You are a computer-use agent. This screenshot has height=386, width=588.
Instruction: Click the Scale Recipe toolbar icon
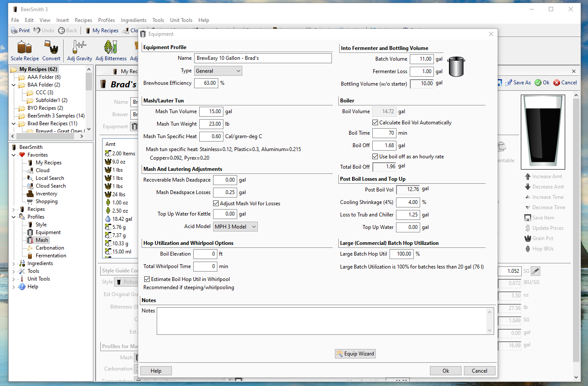[x=25, y=51]
